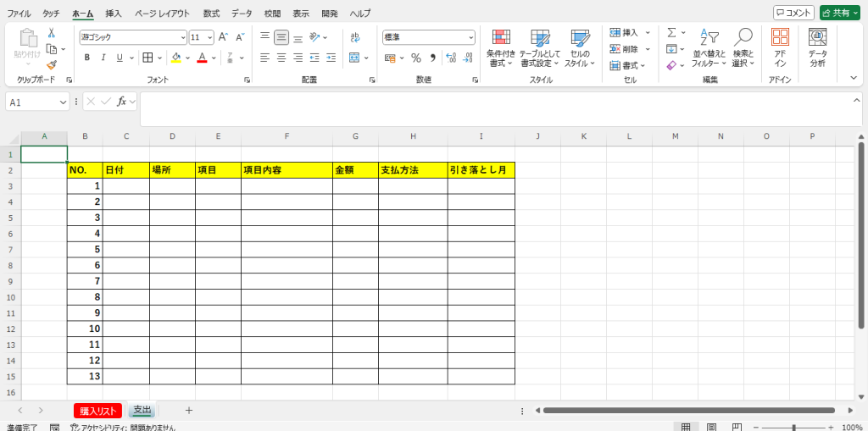868x431 pixels.
Task: Toggle italic formatting
Action: point(103,58)
